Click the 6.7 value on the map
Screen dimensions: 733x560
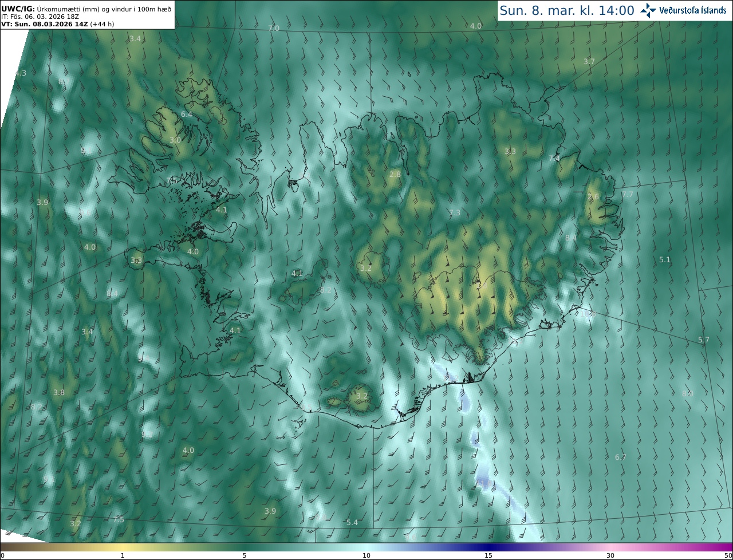tap(621, 457)
